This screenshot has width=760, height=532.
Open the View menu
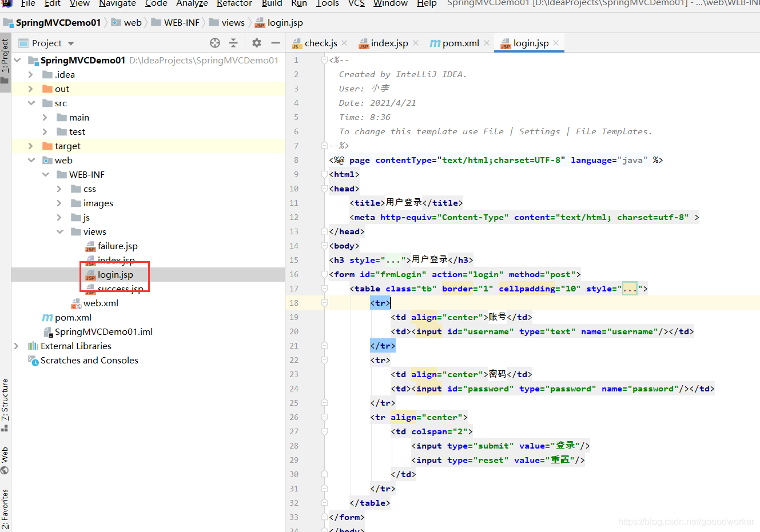pos(79,3)
